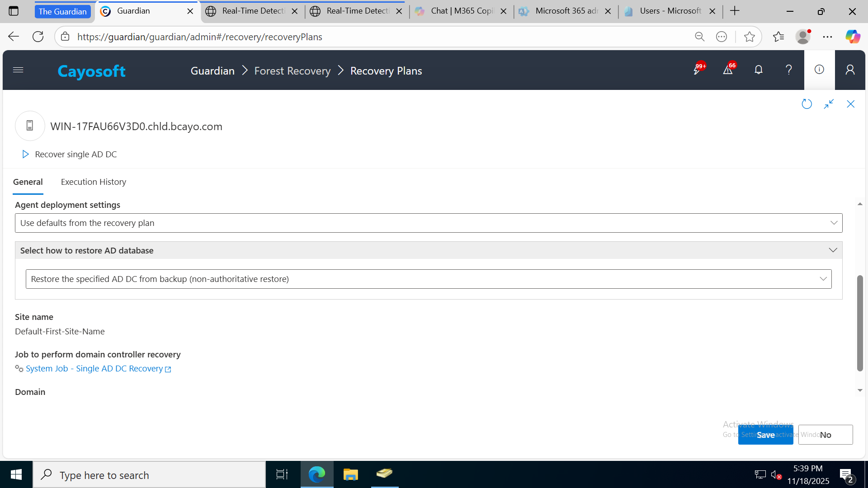
Task: Open the bell notifications icon
Action: 759,70
